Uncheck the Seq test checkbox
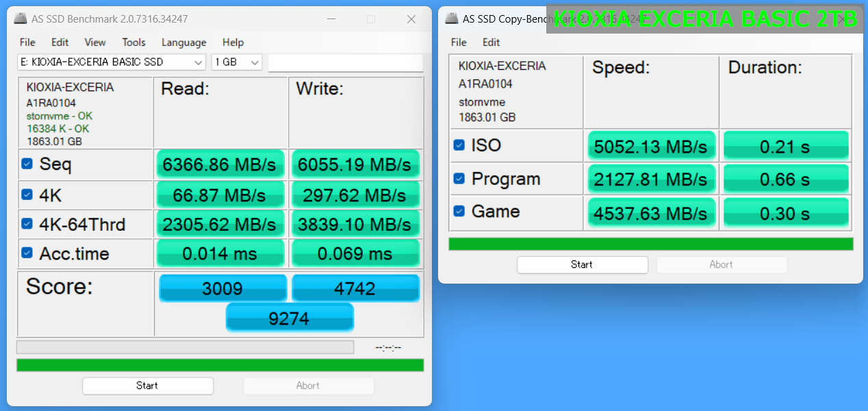The width and height of the screenshot is (868, 411). (x=27, y=164)
